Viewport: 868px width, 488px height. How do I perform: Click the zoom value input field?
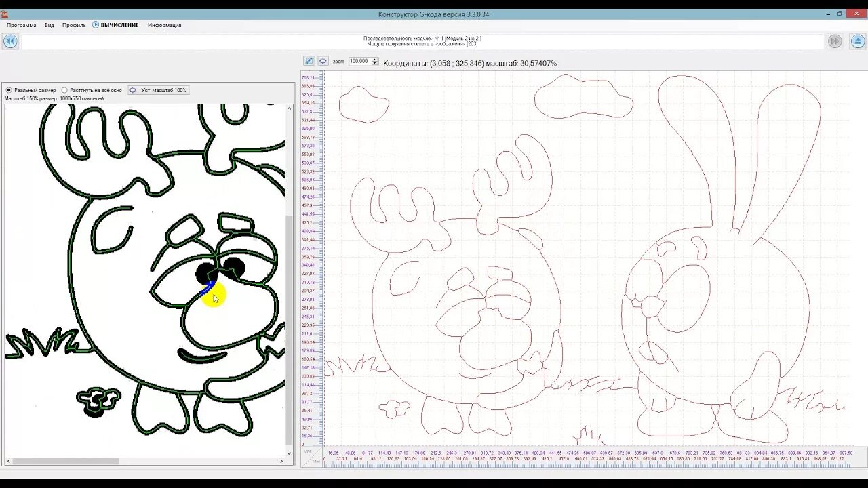point(359,61)
